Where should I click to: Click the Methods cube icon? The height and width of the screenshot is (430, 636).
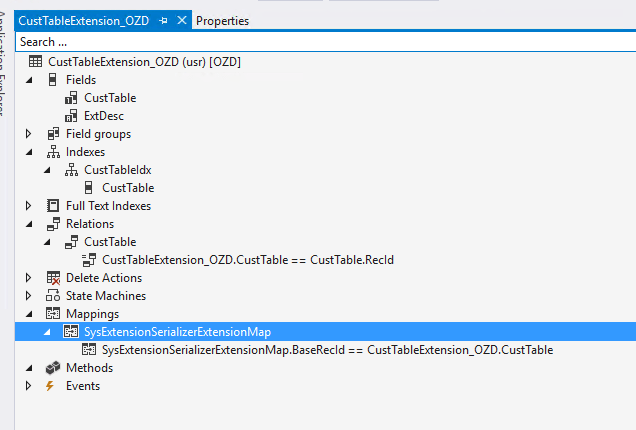[53, 368]
